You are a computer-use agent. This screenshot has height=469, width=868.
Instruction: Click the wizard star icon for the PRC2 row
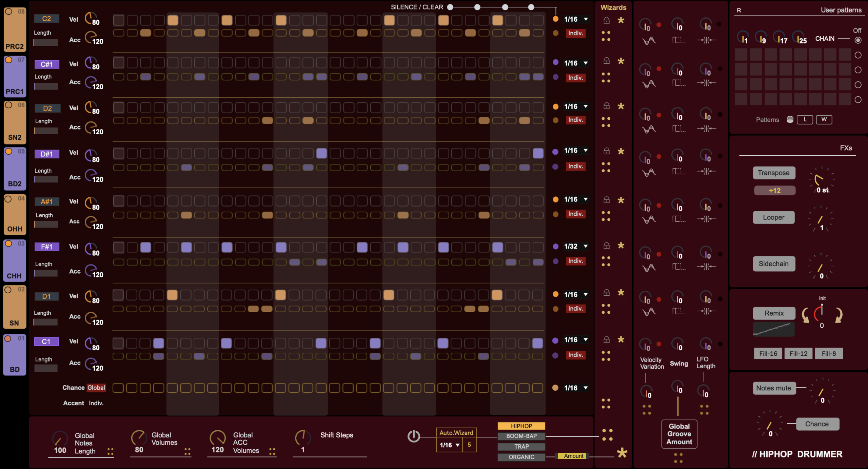pos(620,20)
